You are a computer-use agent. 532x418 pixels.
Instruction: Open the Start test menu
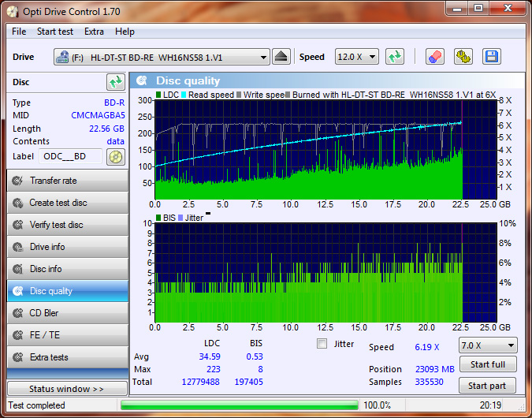coord(55,32)
